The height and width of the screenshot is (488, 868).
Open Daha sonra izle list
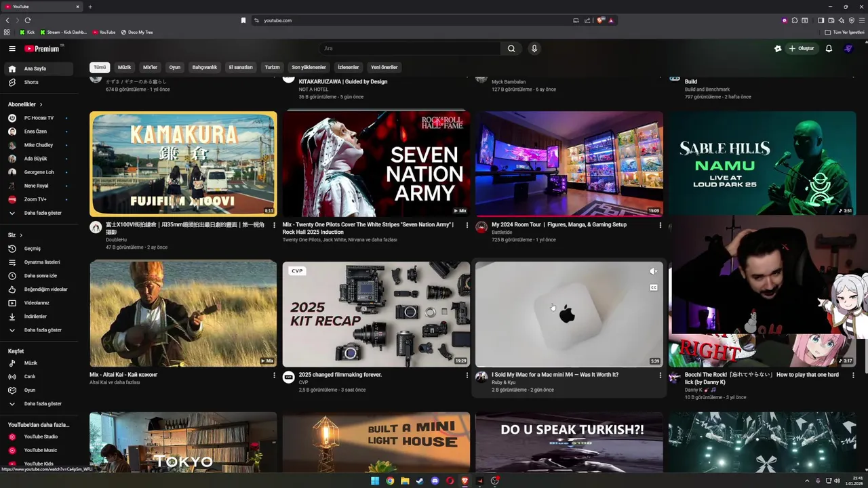pyautogui.click(x=39, y=276)
